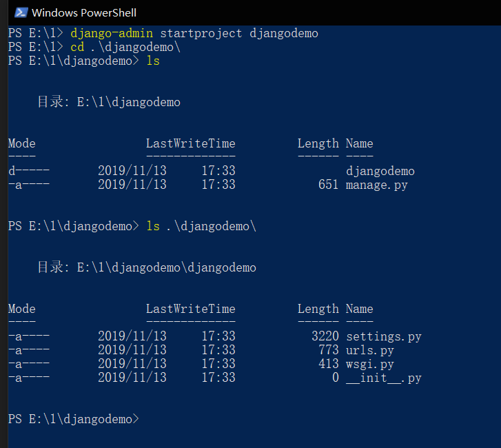This screenshot has width=501, height=448.
Task: Click the Windows PowerShell title bar icon
Action: (x=21, y=13)
